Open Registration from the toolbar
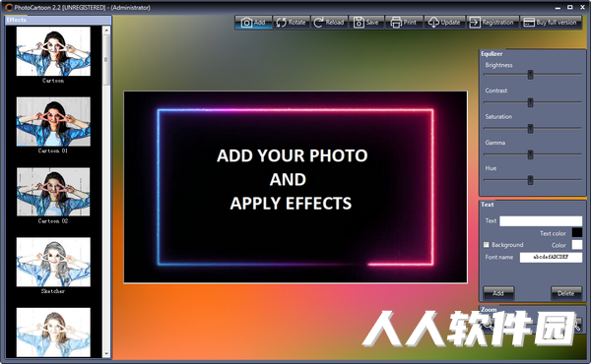 (x=492, y=23)
